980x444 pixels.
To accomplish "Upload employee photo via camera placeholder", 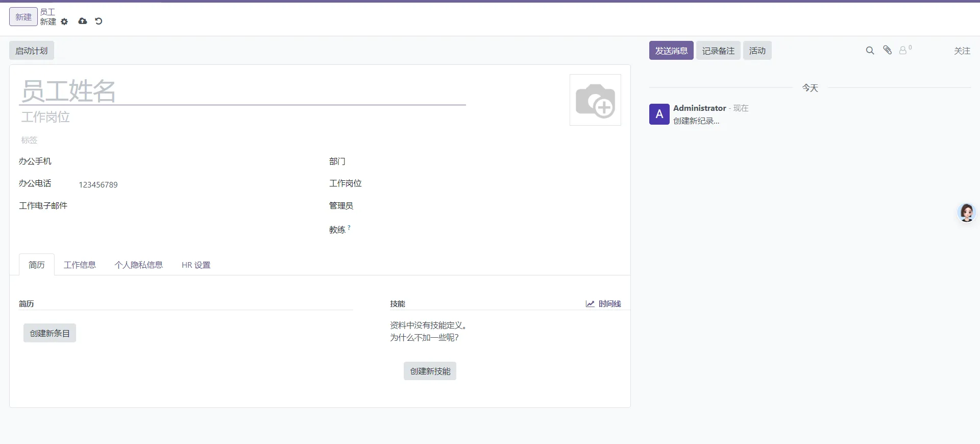I will [x=595, y=100].
